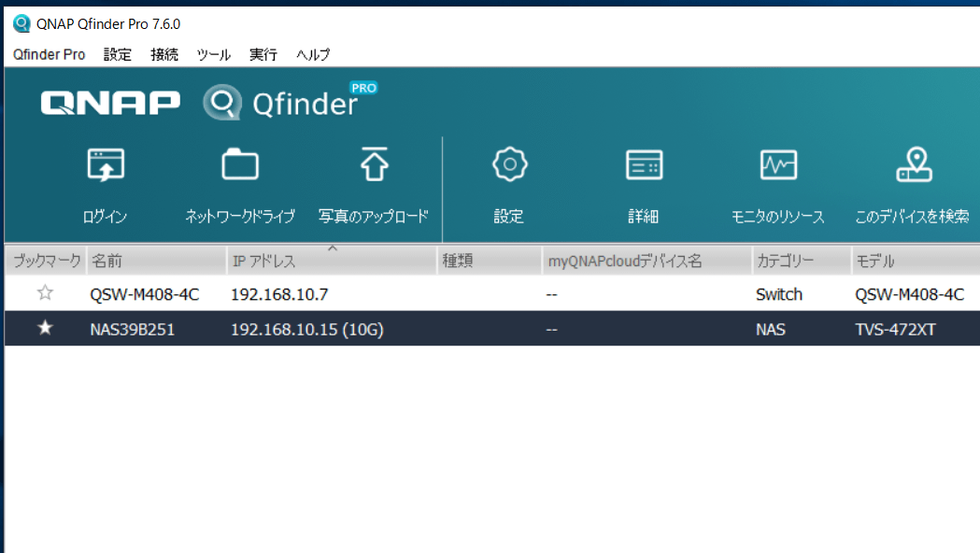Click the sort arrow above IP アドレス column
The width and height of the screenshot is (980, 553).
(333, 248)
